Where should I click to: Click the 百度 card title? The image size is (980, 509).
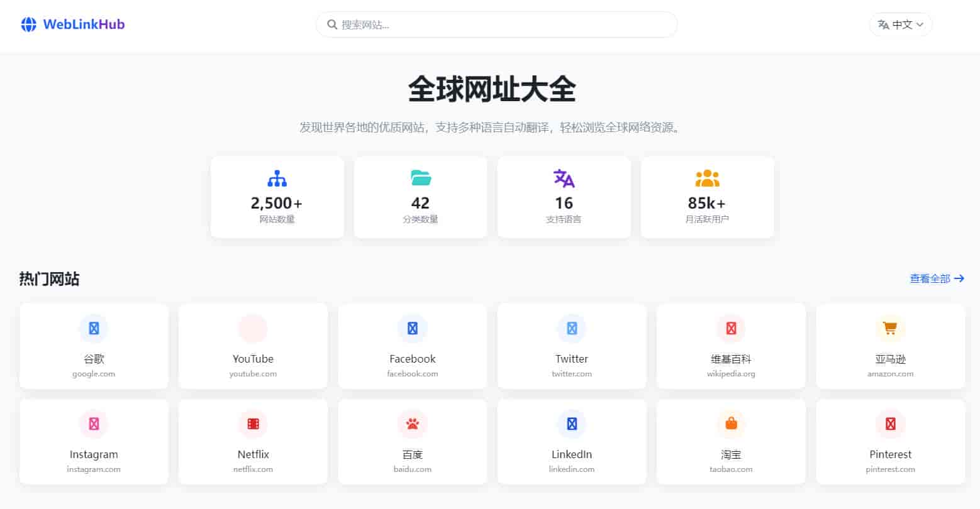click(413, 454)
